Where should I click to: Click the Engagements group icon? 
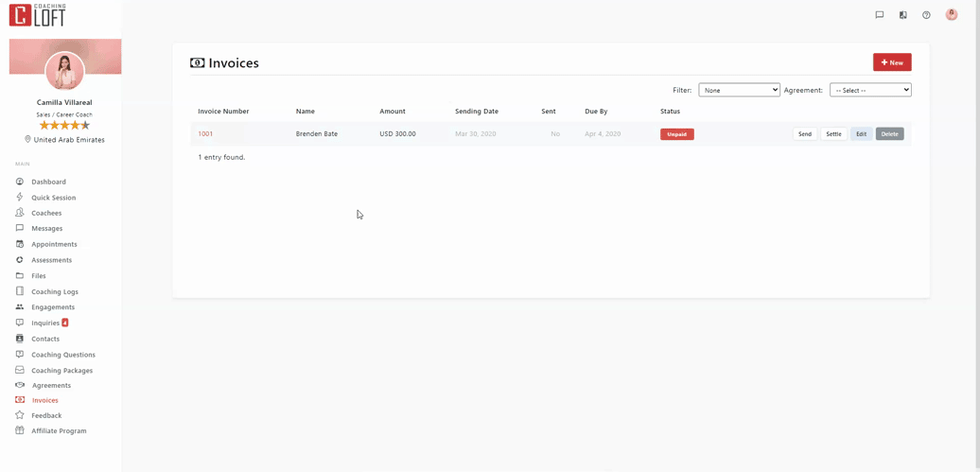pos(19,307)
